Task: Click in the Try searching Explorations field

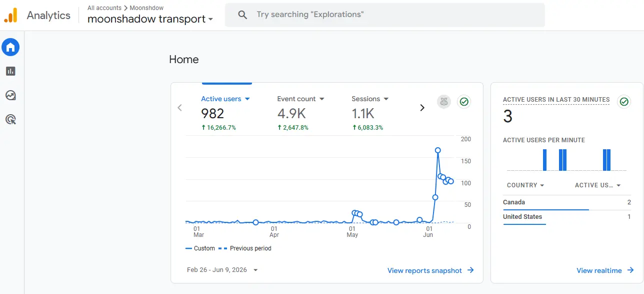Action: [x=385, y=15]
